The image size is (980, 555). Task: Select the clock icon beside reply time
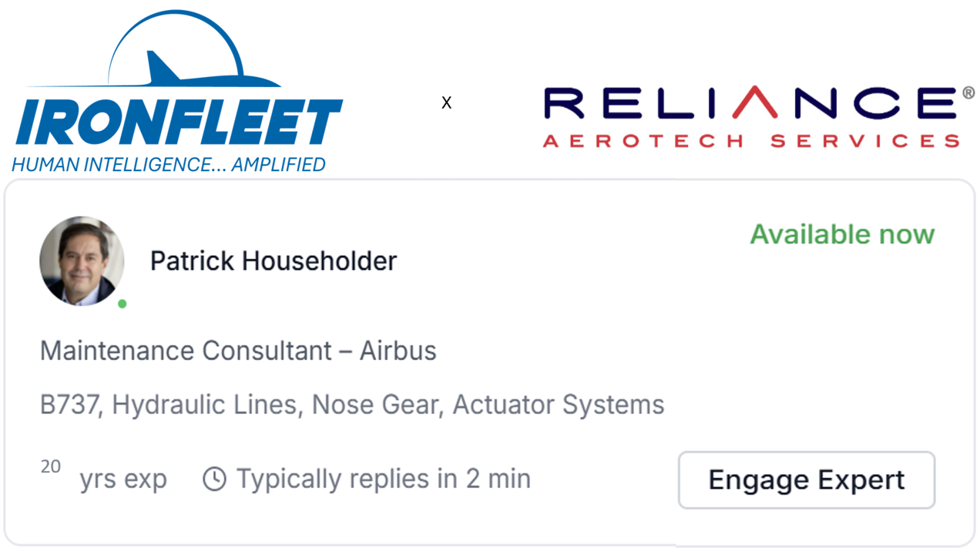point(214,479)
